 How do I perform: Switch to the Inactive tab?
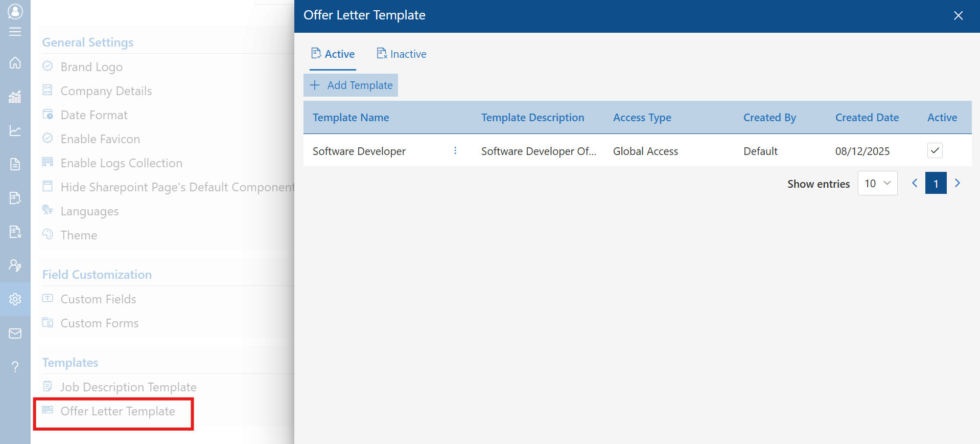point(402,54)
